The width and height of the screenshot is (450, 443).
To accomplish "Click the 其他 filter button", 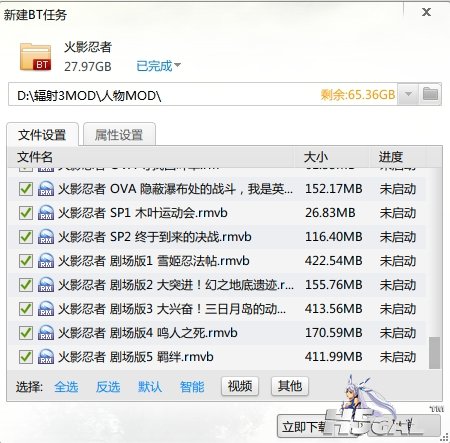I will pyautogui.click(x=290, y=386).
